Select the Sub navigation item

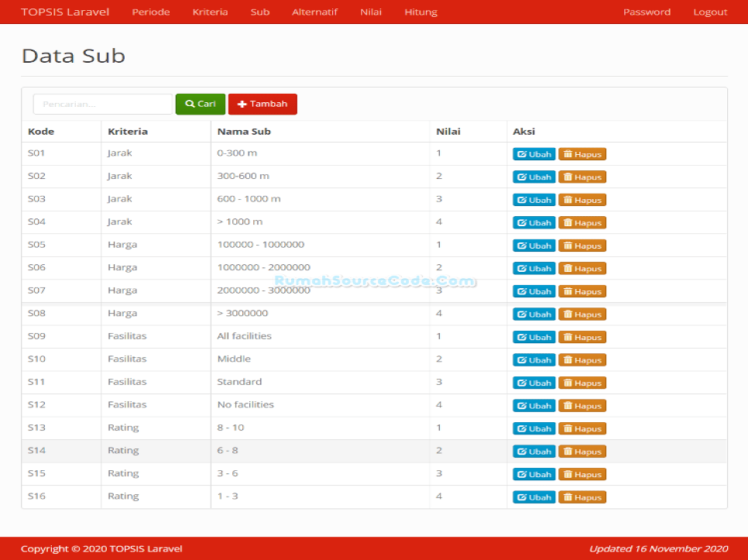coord(260,12)
